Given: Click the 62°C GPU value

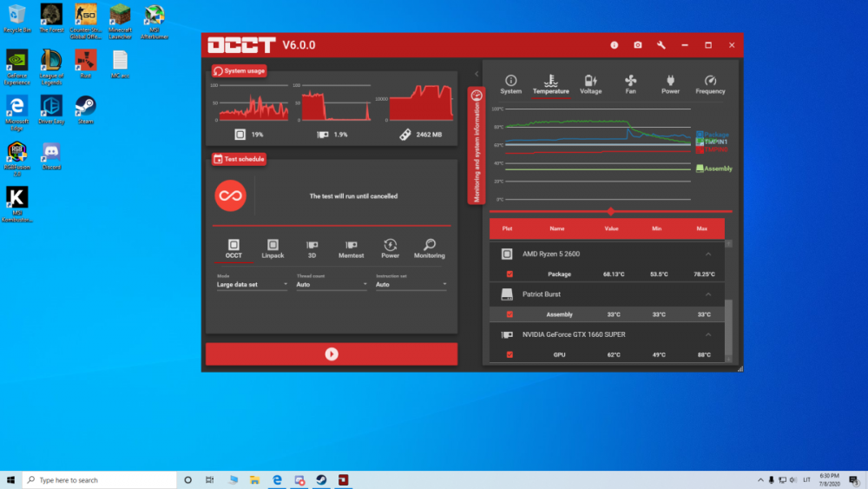Looking at the screenshot, I should pyautogui.click(x=614, y=355).
